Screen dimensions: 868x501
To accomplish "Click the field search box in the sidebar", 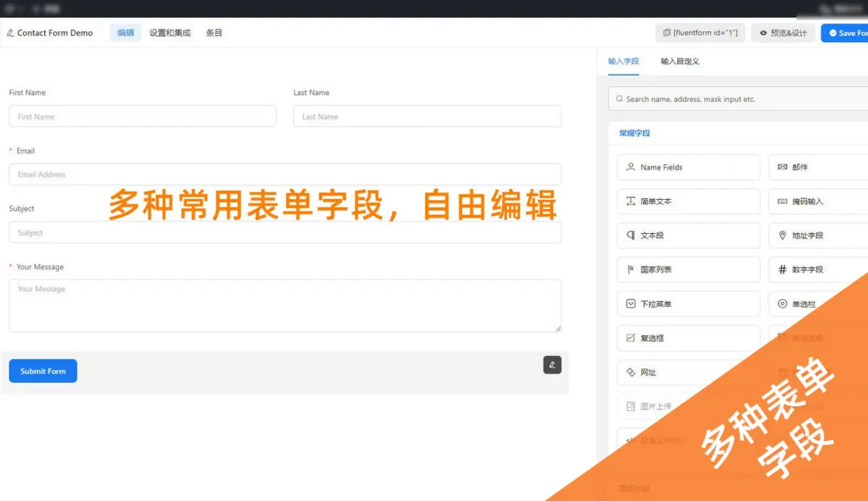I will pos(738,98).
